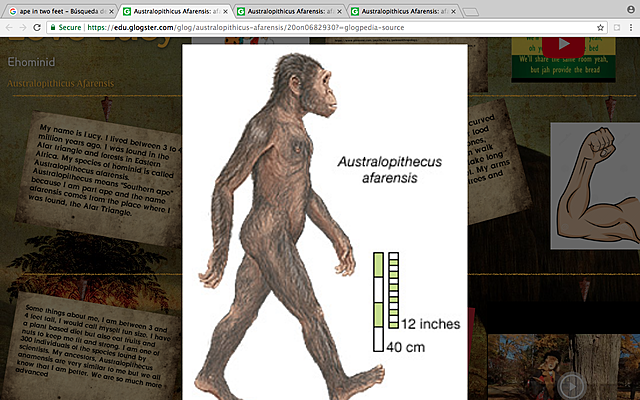The height and width of the screenshot is (400, 640).
Task: Click the 'Ehominid' heading
Action: pyautogui.click(x=31, y=62)
